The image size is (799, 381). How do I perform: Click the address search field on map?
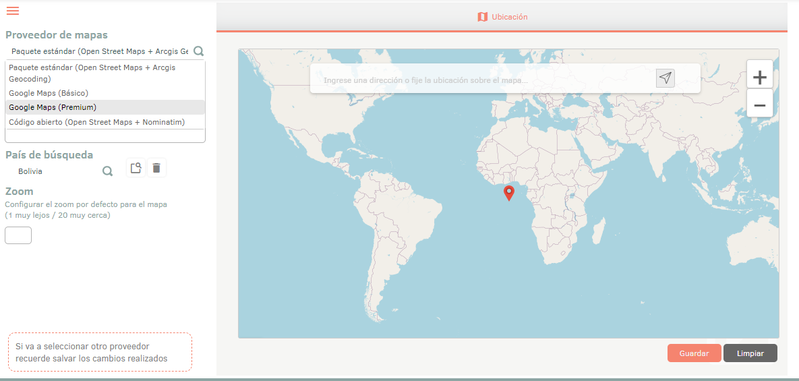point(488,80)
